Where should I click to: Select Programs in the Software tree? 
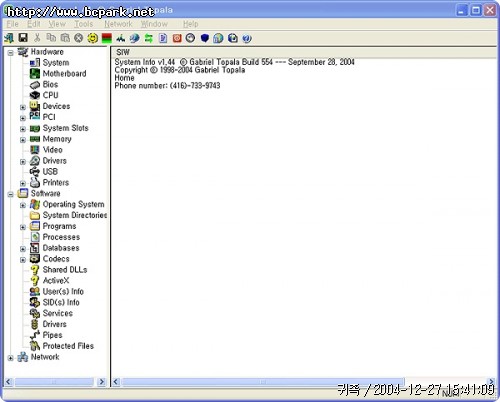[59, 226]
